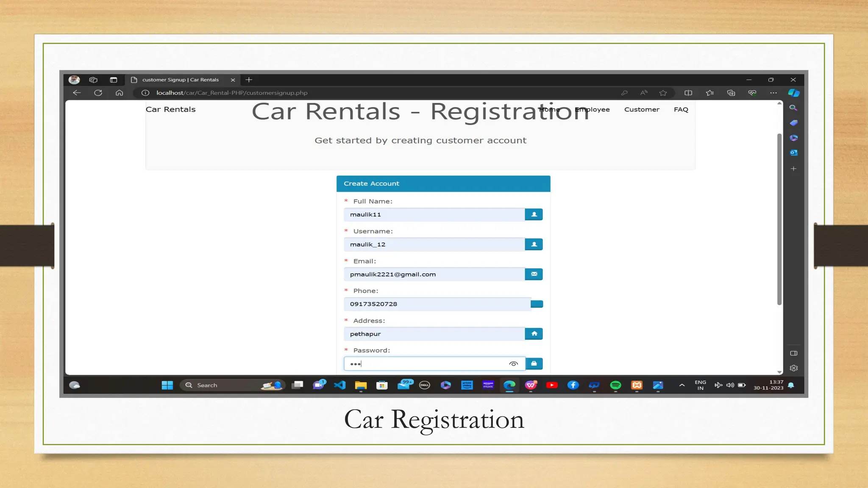Add page to favorites star icon
Viewport: 868px width, 488px height.
coord(663,93)
